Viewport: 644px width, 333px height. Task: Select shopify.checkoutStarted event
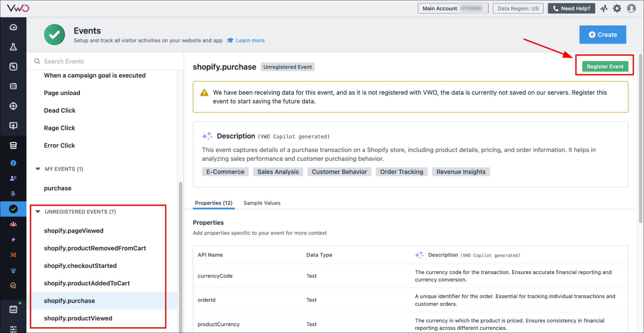click(80, 266)
